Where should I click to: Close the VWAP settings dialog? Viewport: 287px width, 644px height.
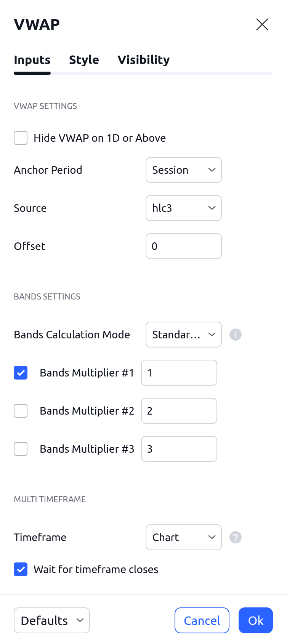262,24
